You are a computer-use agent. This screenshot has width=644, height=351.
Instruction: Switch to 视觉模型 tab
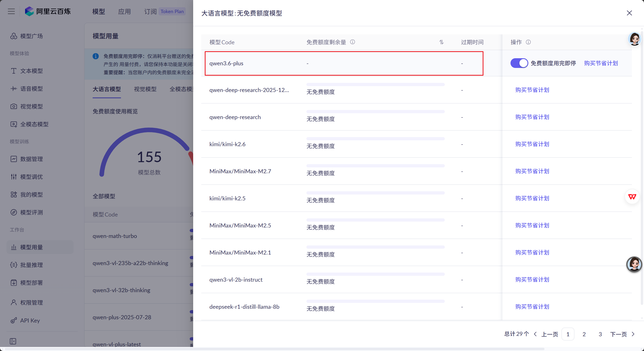145,89
